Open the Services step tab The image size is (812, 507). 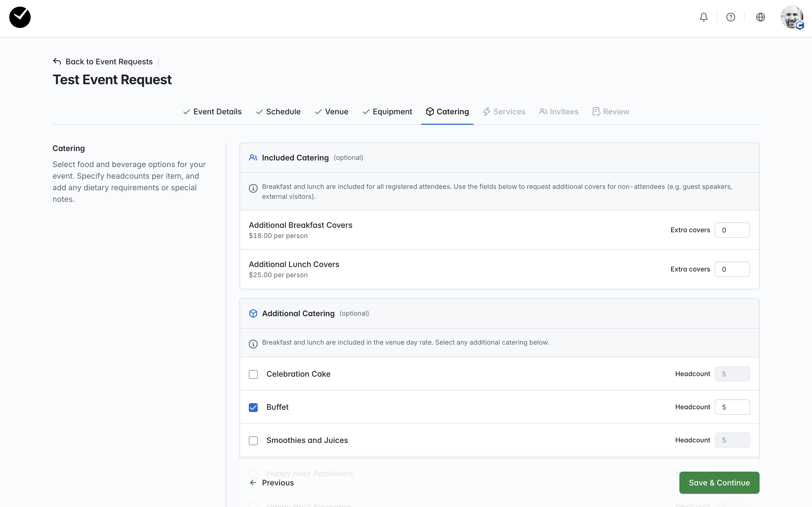(x=504, y=112)
